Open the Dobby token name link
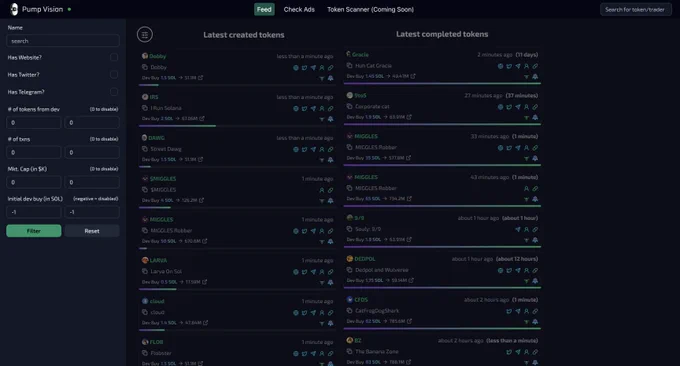This screenshot has width=680, height=366. (x=157, y=56)
